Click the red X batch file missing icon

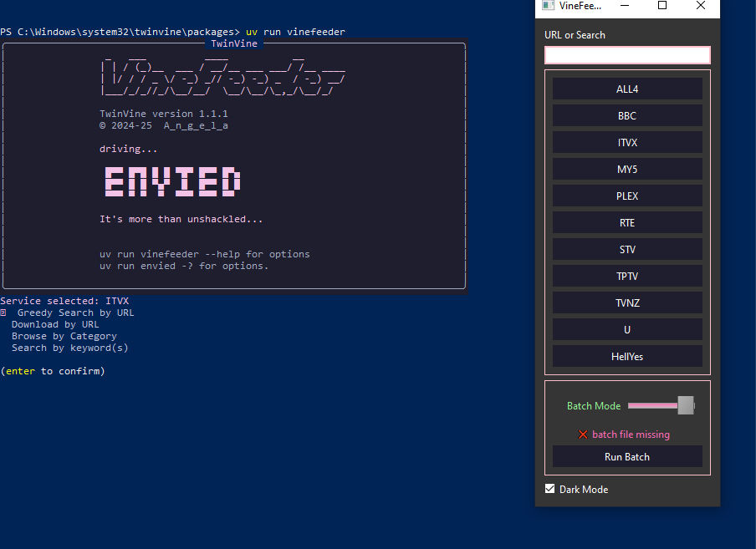click(x=582, y=435)
